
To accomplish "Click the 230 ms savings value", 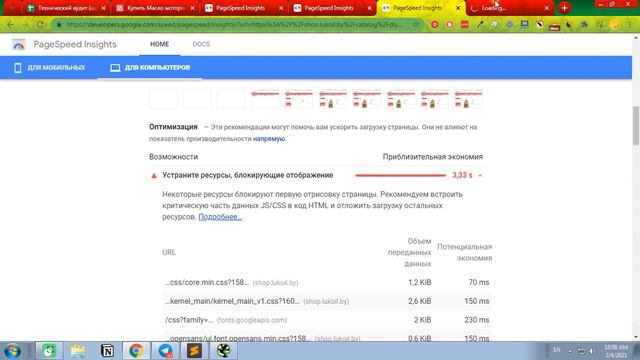I will (476, 320).
